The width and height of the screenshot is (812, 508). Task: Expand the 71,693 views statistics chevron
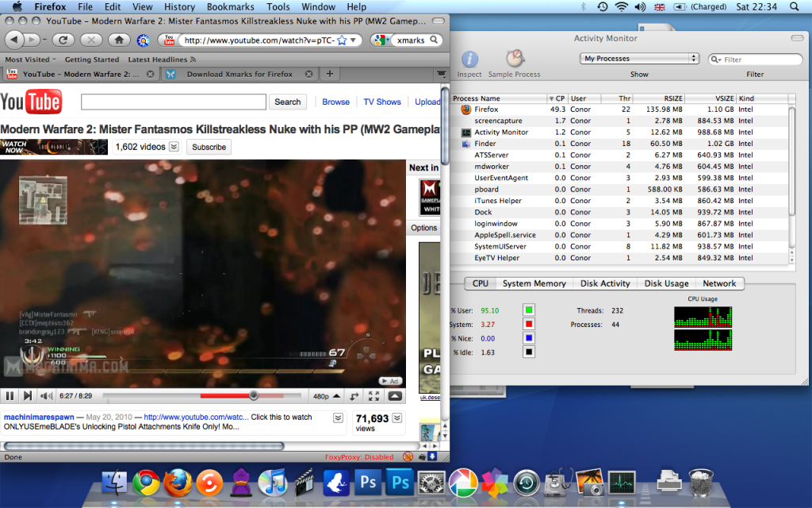click(397, 418)
